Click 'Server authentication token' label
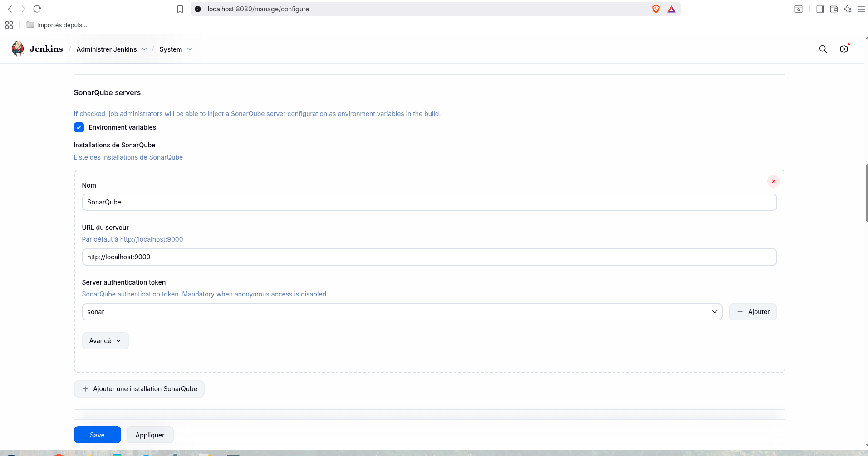 (124, 282)
